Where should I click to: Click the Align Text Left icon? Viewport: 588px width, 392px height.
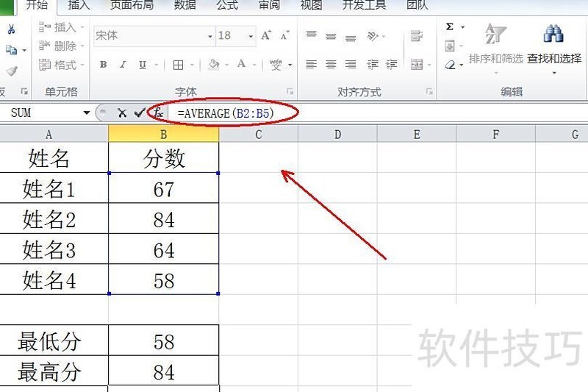click(311, 65)
